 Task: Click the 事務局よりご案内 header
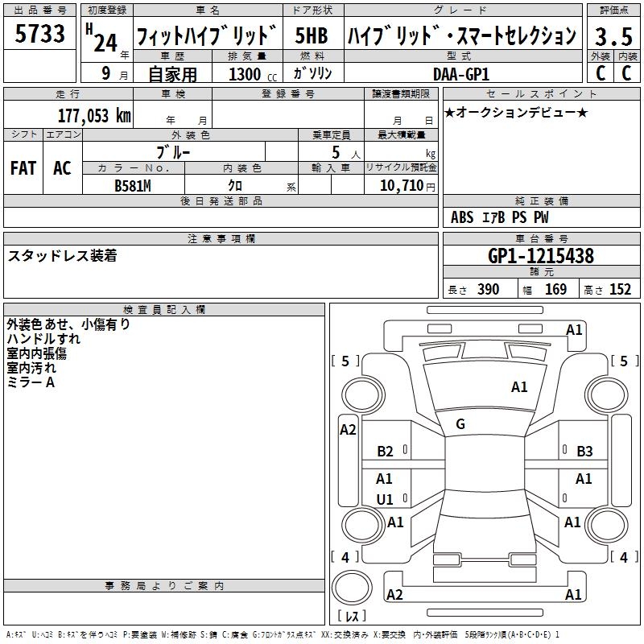pos(164,586)
